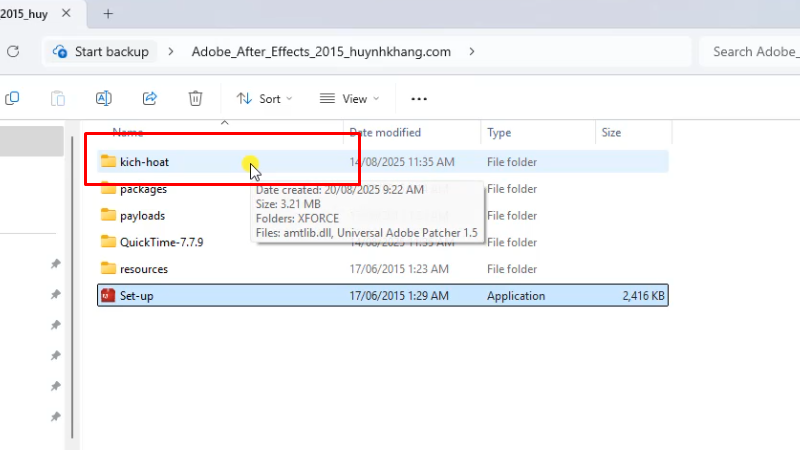Click the kich-hoat folder icon
The height and width of the screenshot is (450, 800).
pos(108,161)
